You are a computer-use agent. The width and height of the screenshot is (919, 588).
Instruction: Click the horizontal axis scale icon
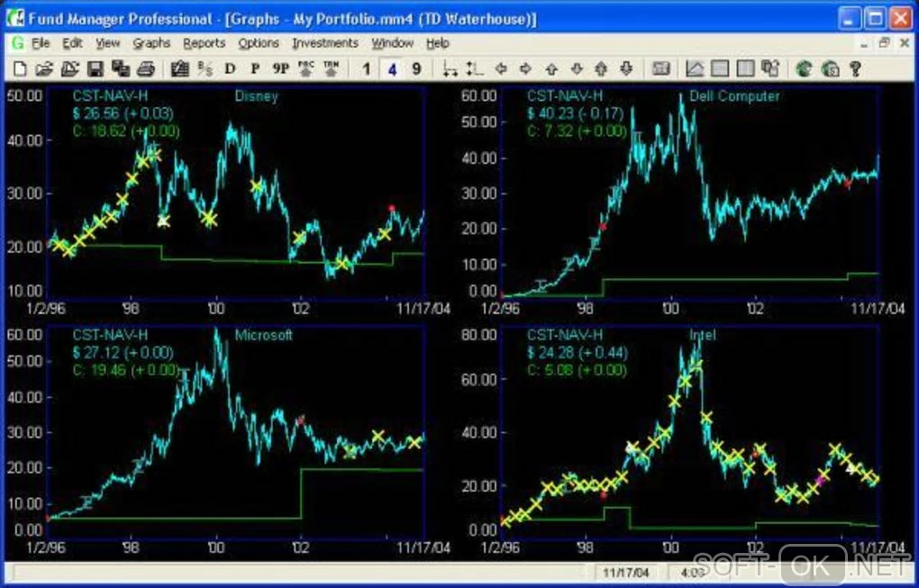tap(450, 69)
